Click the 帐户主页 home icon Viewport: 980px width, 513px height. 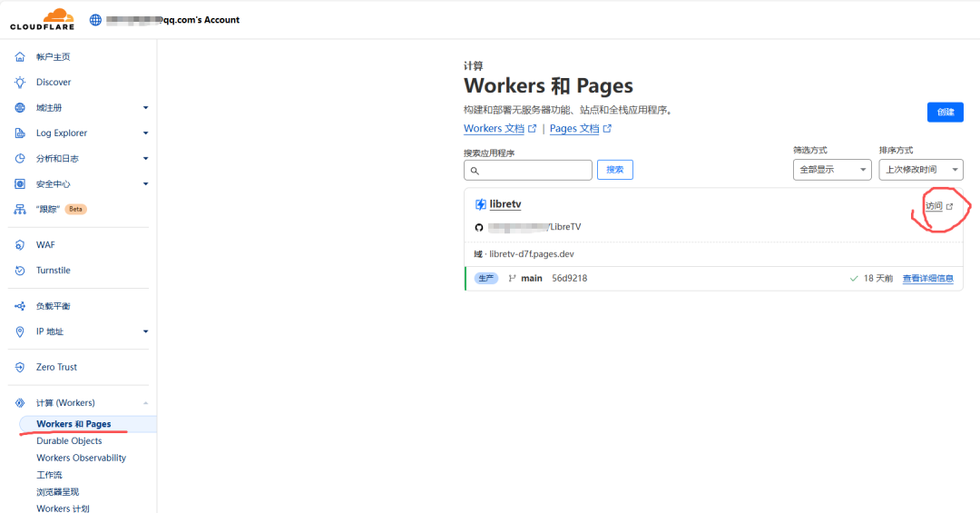tap(20, 57)
